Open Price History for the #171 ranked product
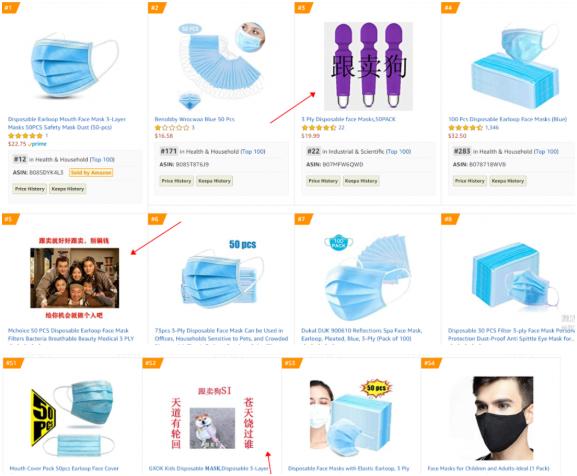 (176, 181)
